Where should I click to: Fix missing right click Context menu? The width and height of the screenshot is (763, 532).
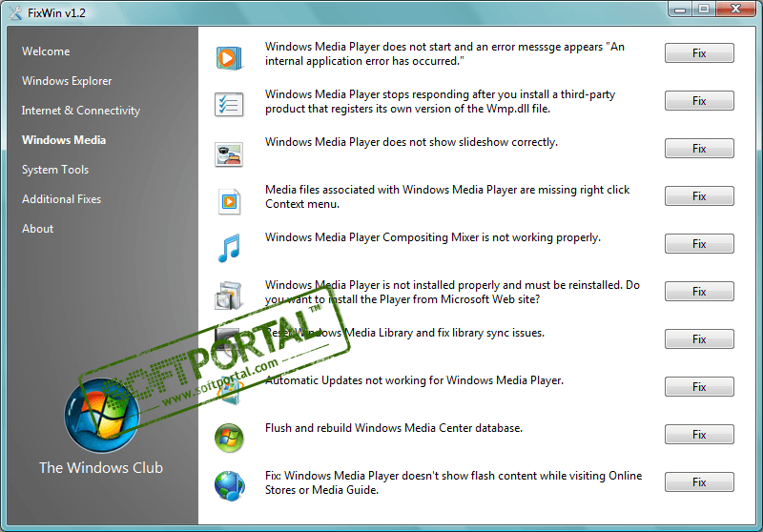click(x=699, y=196)
